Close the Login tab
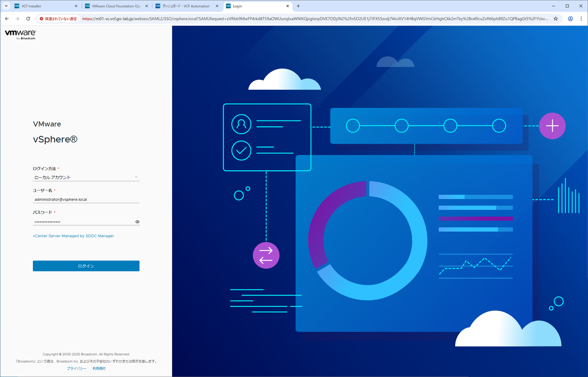The image size is (588, 377). click(x=287, y=6)
